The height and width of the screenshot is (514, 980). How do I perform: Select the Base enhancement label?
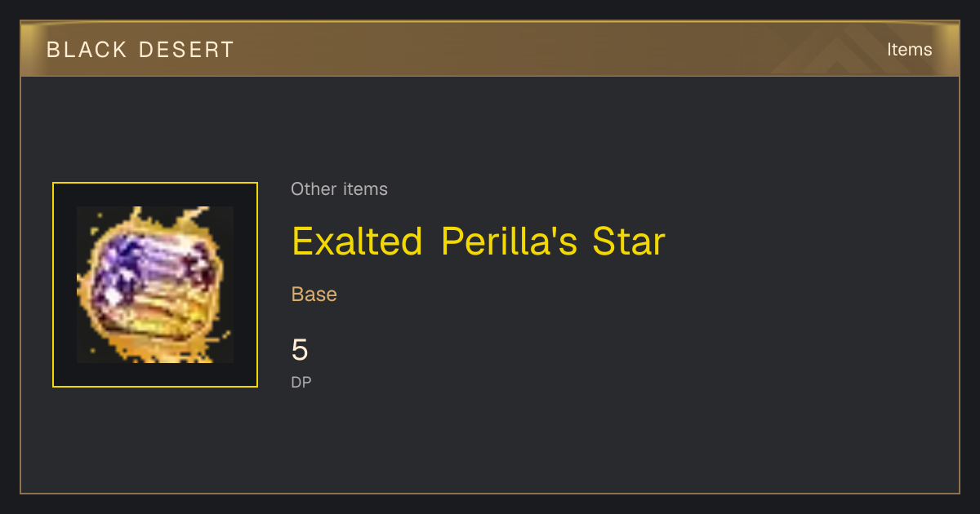point(314,295)
